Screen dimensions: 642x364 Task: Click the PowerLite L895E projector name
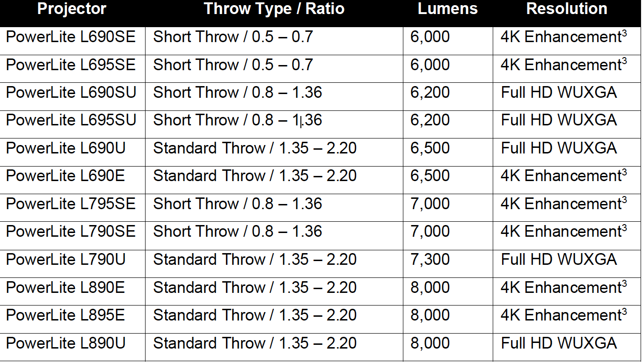[x=66, y=315]
